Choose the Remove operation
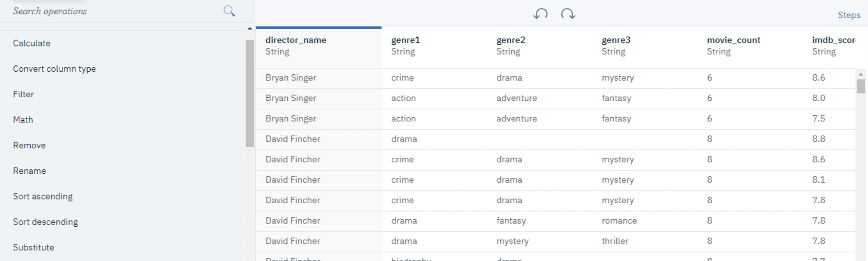The image size is (868, 261). click(29, 145)
